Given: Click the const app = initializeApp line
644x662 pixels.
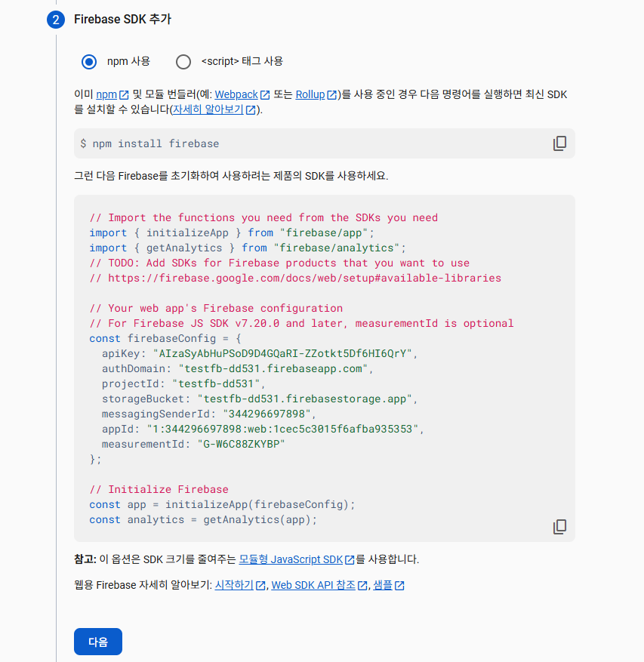Looking at the screenshot, I should coord(222,504).
